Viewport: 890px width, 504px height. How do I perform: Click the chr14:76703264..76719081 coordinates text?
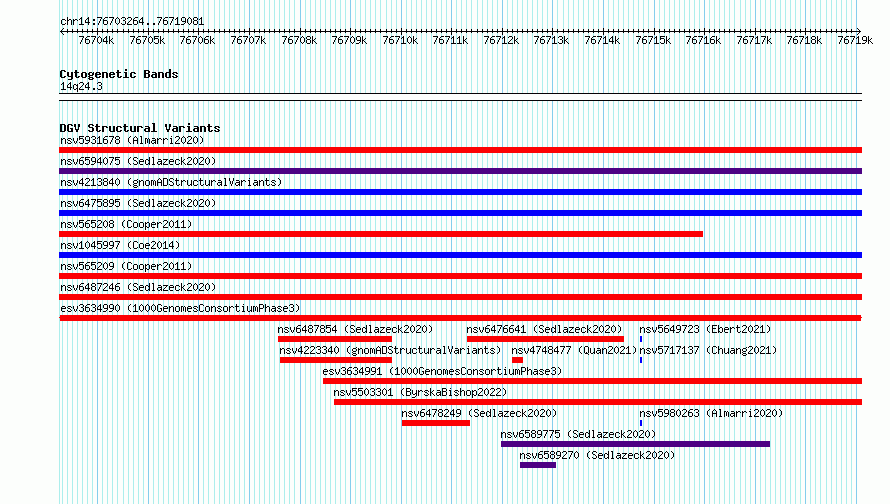[x=132, y=22]
